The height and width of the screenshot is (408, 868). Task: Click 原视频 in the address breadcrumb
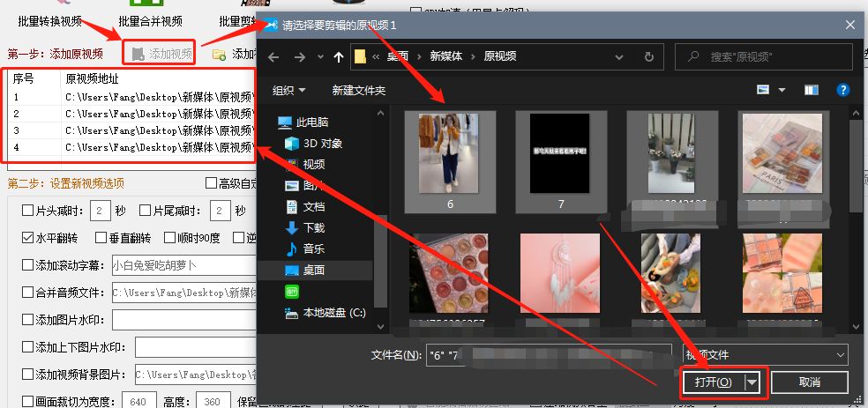(x=500, y=56)
